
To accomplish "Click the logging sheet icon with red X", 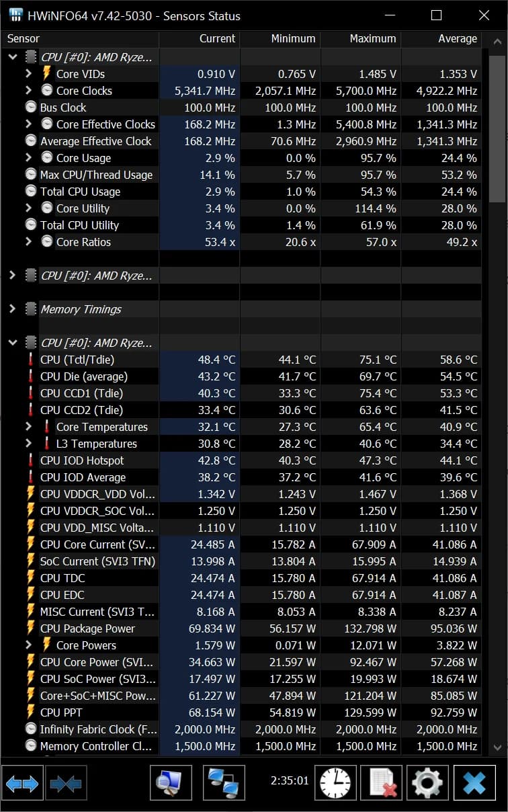I will coord(381,783).
